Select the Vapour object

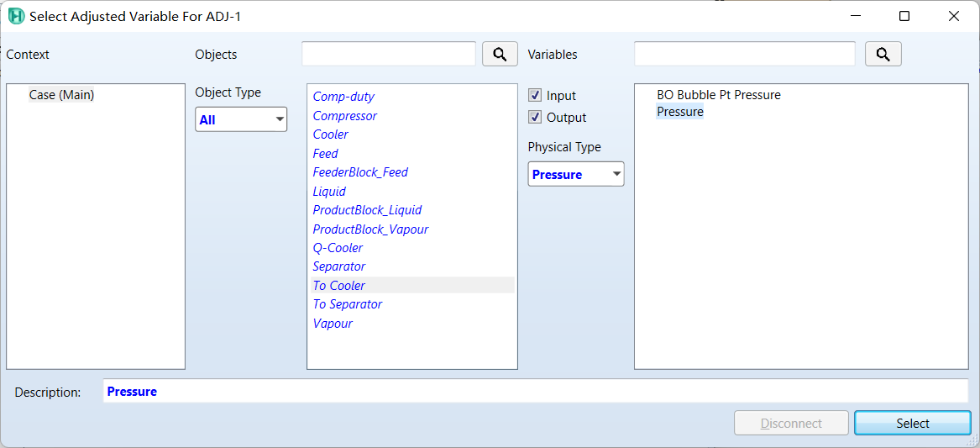(333, 324)
